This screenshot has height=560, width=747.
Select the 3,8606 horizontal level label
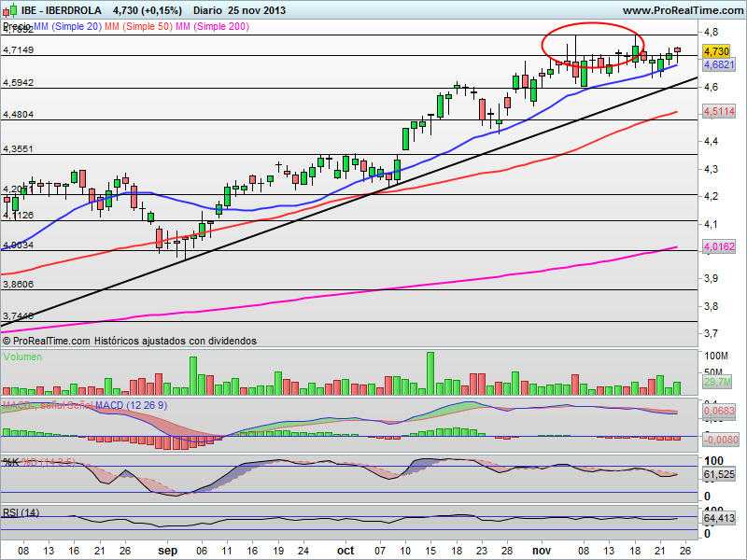point(18,285)
